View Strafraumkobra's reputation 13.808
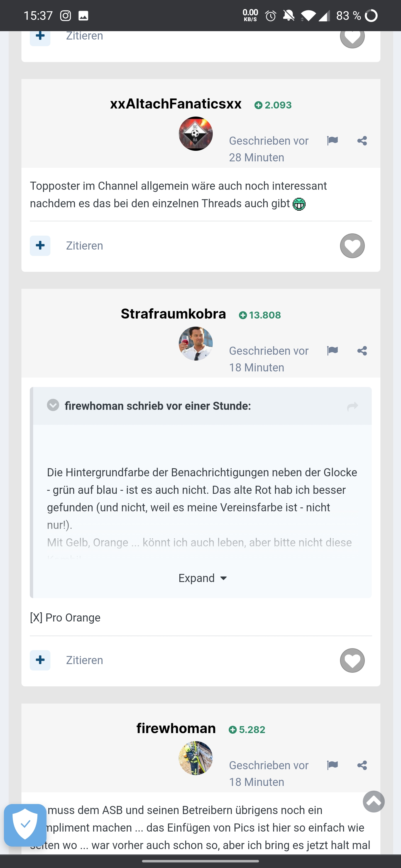 tap(260, 315)
